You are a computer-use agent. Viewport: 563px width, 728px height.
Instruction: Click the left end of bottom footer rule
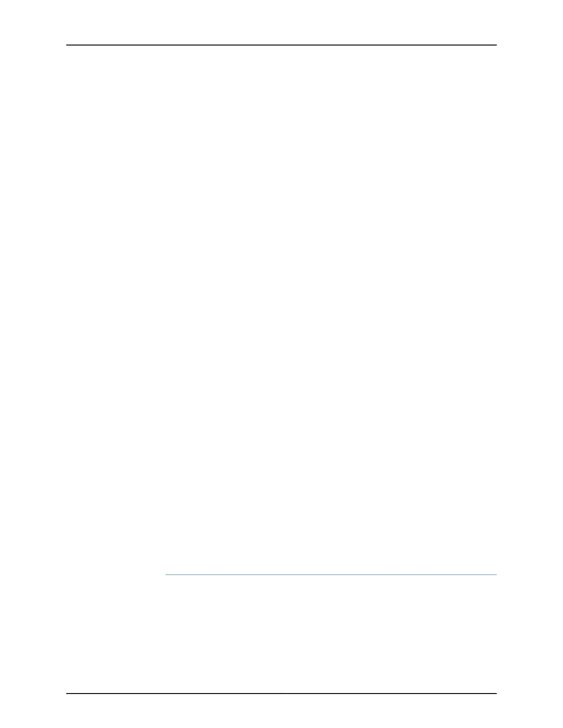tap(67, 694)
